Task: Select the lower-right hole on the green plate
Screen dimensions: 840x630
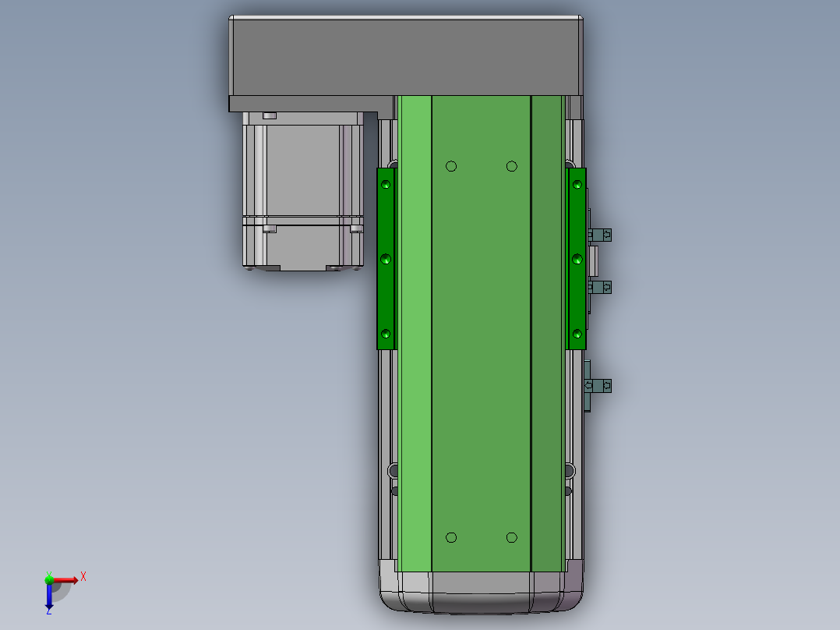Action: click(512, 537)
